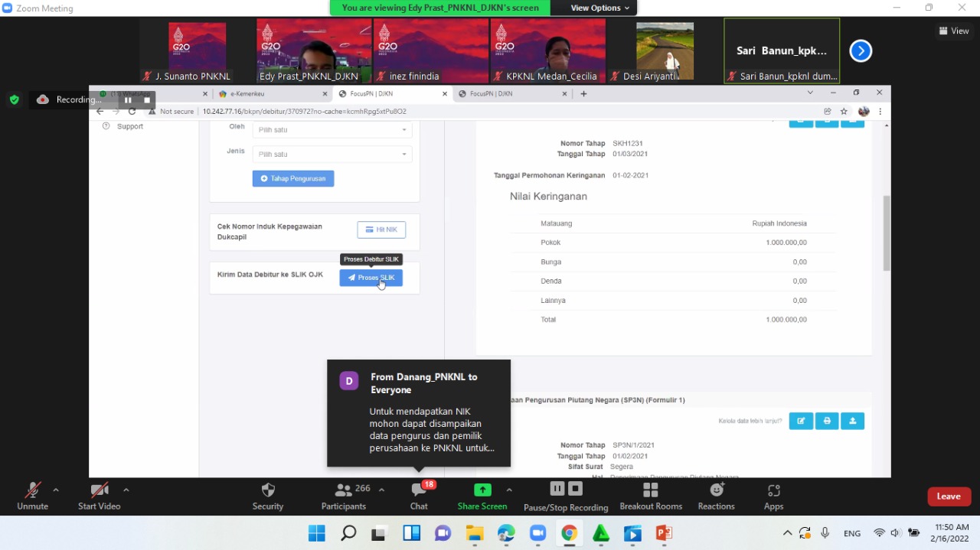Expand video options arrow next to Start Video
The height and width of the screenshot is (550, 980).
click(x=126, y=490)
